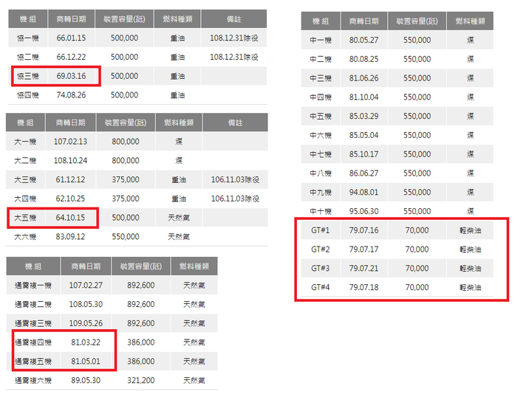
Task: Select the GT#1 unit cell
Action: tap(320, 230)
